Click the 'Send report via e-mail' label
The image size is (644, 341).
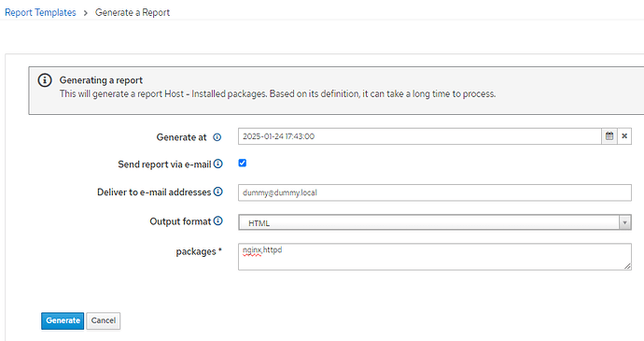coord(164,164)
